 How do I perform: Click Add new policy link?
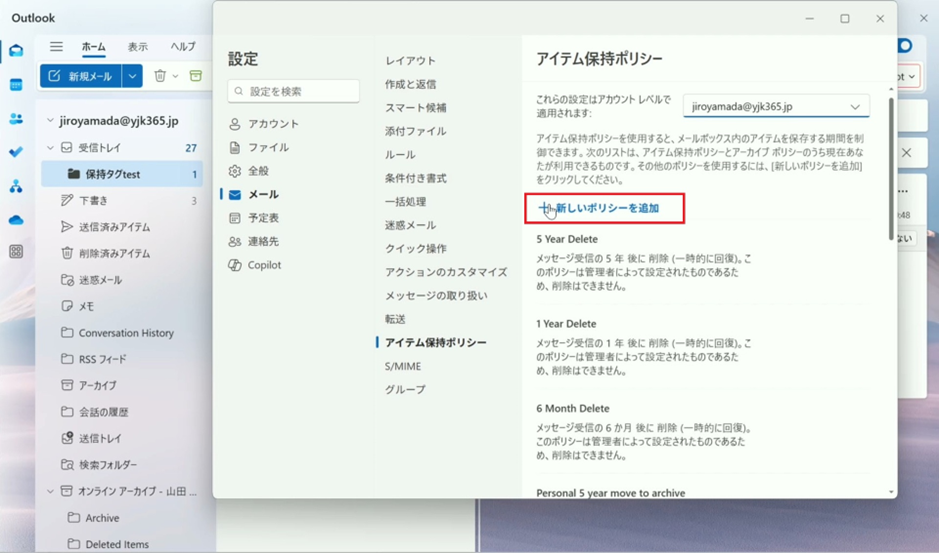pos(599,208)
